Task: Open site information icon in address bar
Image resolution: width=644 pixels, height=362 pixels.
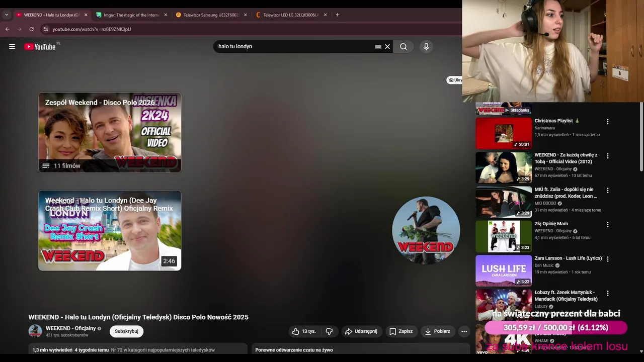Action: pyautogui.click(x=45, y=29)
